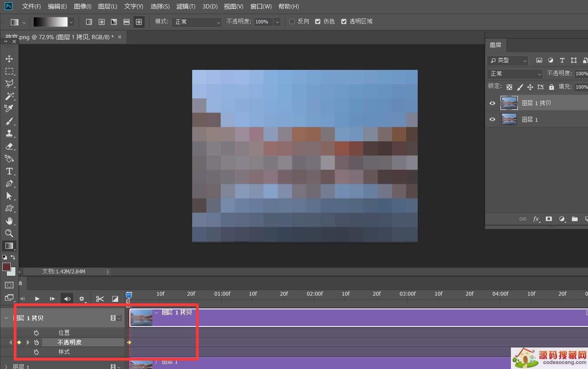Select the Eraser tool

coord(9,146)
